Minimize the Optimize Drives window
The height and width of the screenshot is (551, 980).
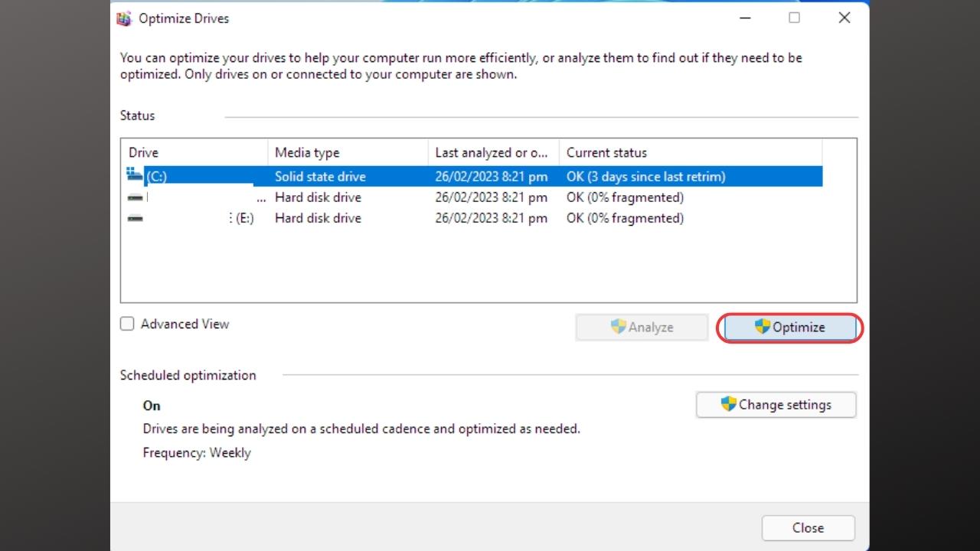[744, 17]
